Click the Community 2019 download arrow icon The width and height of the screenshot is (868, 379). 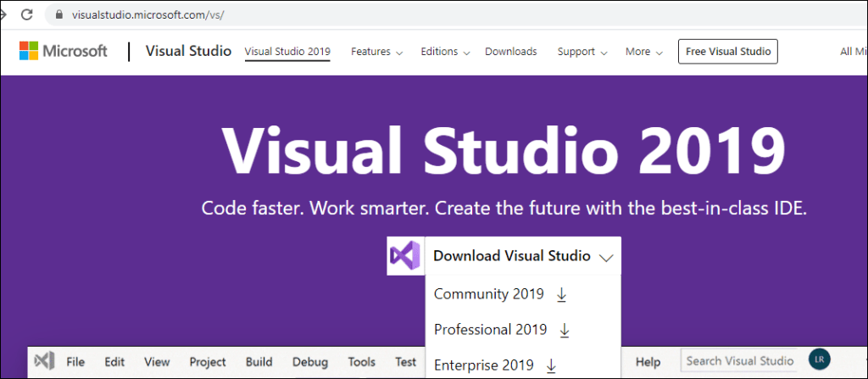pyautogui.click(x=561, y=295)
